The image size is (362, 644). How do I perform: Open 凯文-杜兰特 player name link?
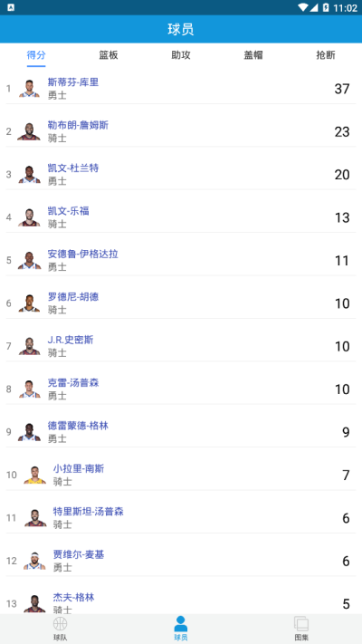coord(73,168)
